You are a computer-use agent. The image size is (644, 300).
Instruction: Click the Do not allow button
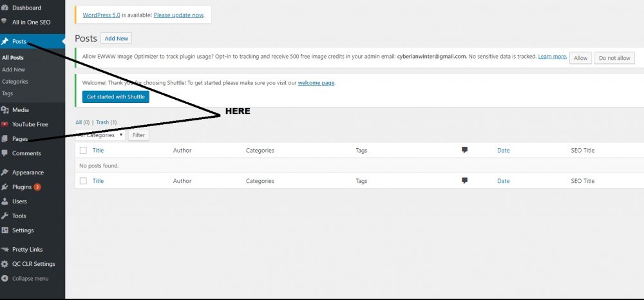[x=614, y=58]
